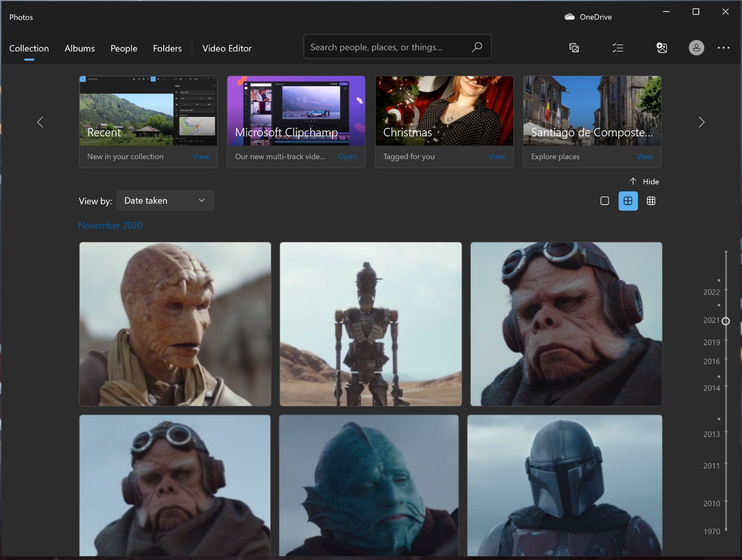
Task: Open the Microsoft Clipchamp card image
Action: (x=296, y=111)
